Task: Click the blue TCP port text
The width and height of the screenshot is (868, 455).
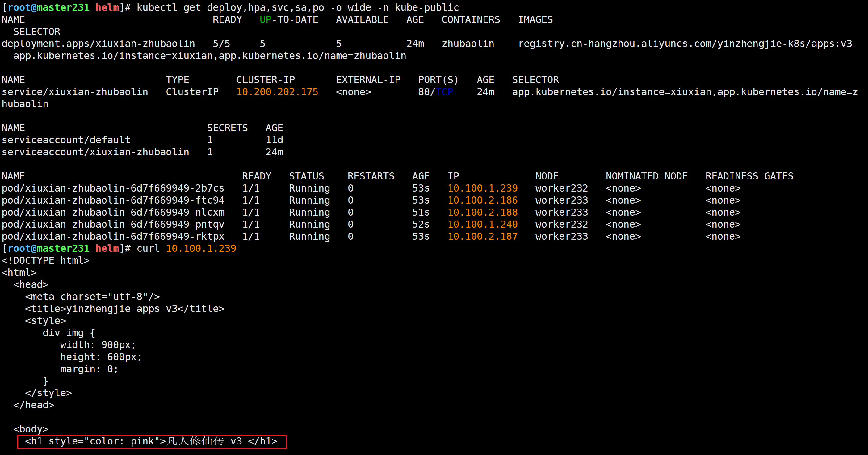Action: 444,92
